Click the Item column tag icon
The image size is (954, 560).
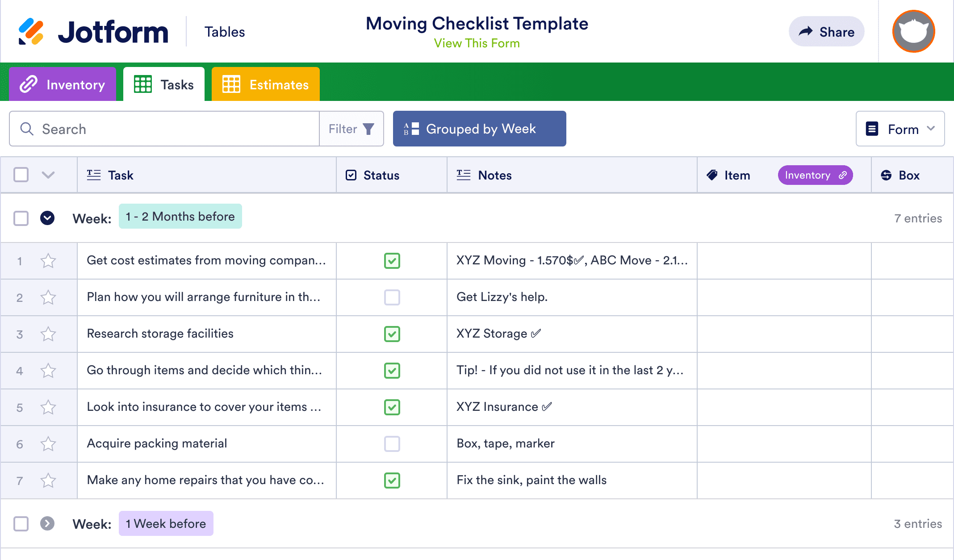713,175
